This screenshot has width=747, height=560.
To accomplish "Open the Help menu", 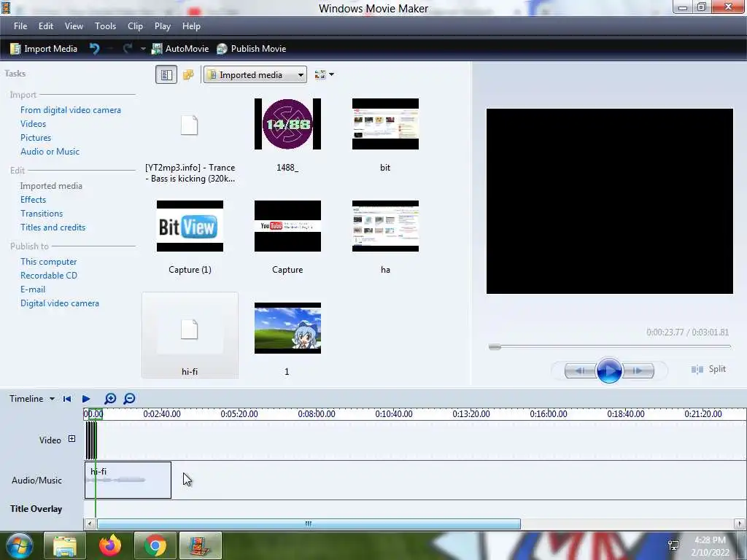I will [191, 26].
